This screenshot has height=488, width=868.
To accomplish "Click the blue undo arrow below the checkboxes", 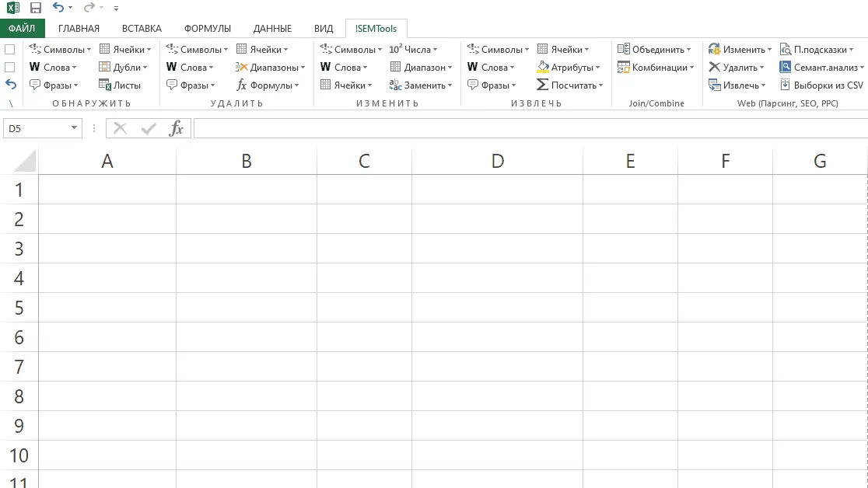I will click(x=11, y=85).
